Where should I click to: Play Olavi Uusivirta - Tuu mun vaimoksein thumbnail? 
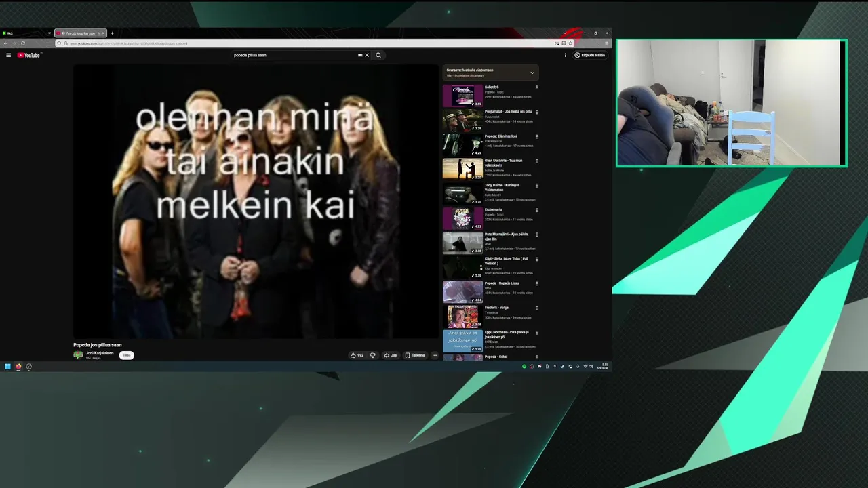click(462, 169)
